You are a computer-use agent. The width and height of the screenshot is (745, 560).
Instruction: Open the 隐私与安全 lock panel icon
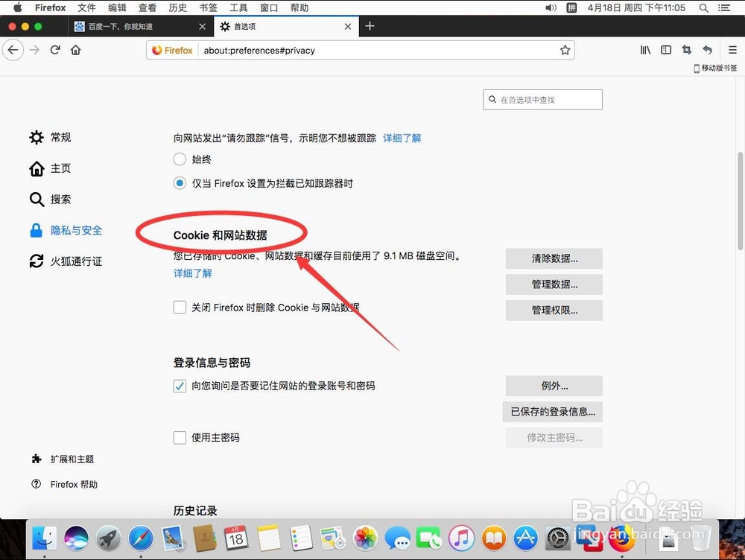coord(37,230)
